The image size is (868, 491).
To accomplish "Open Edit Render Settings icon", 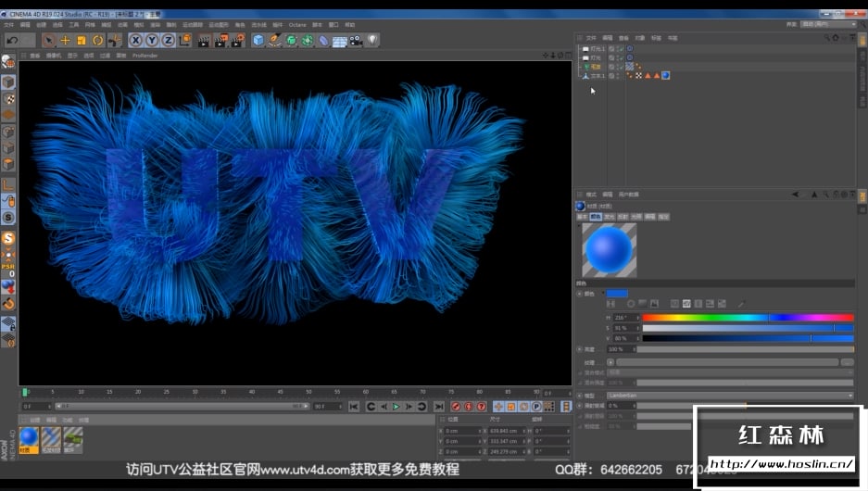I will click(237, 41).
